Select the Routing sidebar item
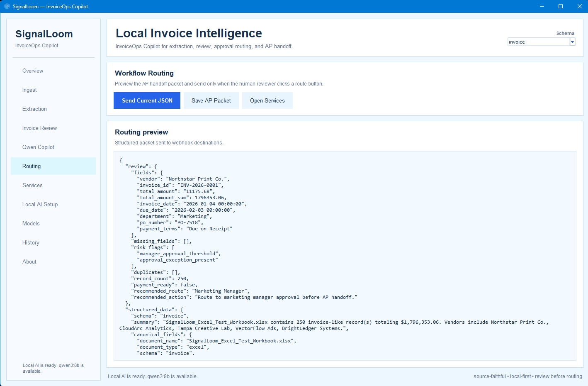The width and height of the screenshot is (588, 386). coord(53,166)
